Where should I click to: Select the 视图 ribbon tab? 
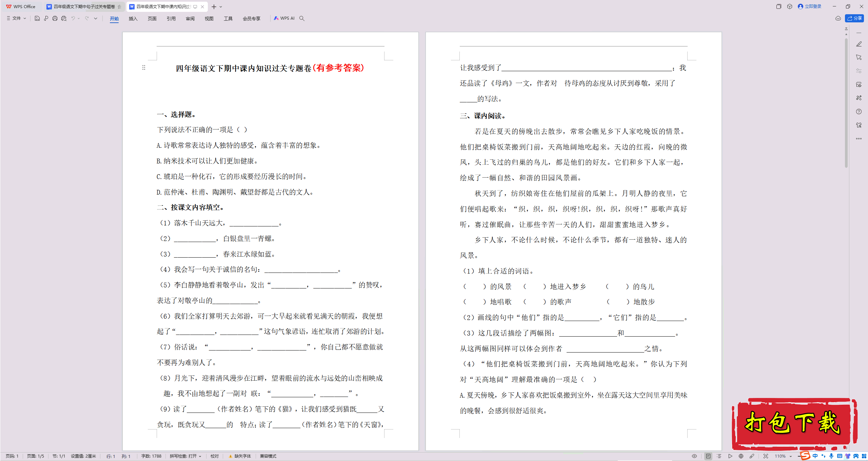click(x=209, y=19)
